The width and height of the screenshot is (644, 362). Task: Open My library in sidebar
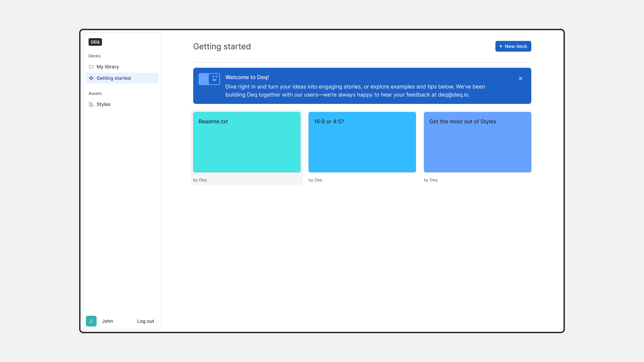tap(108, 67)
